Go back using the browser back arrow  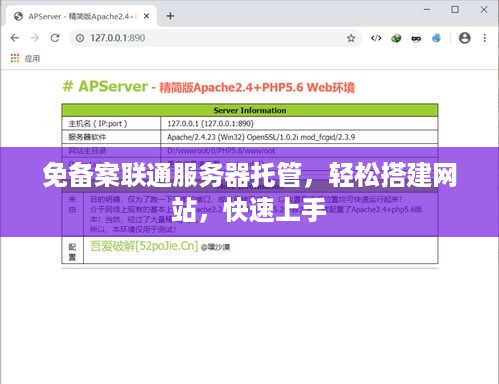15,38
